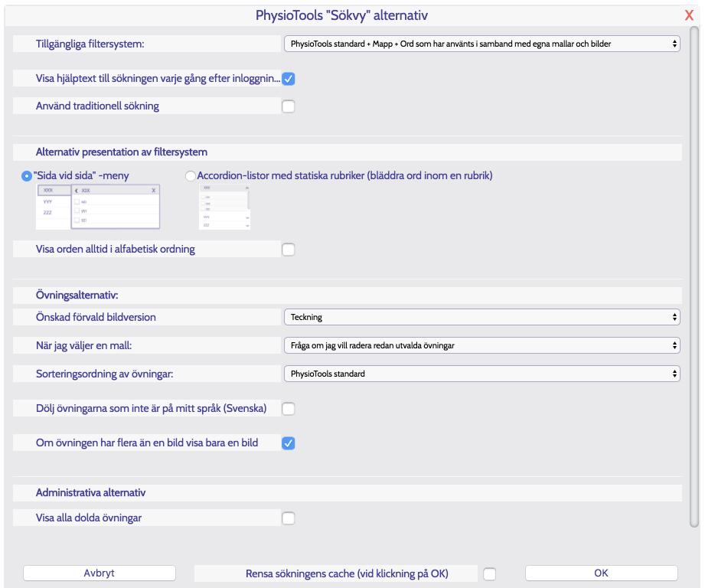Screen dimensions: 705x588
Task: Click the side-by-side menu preview thumbnail
Action: [x=98, y=207]
